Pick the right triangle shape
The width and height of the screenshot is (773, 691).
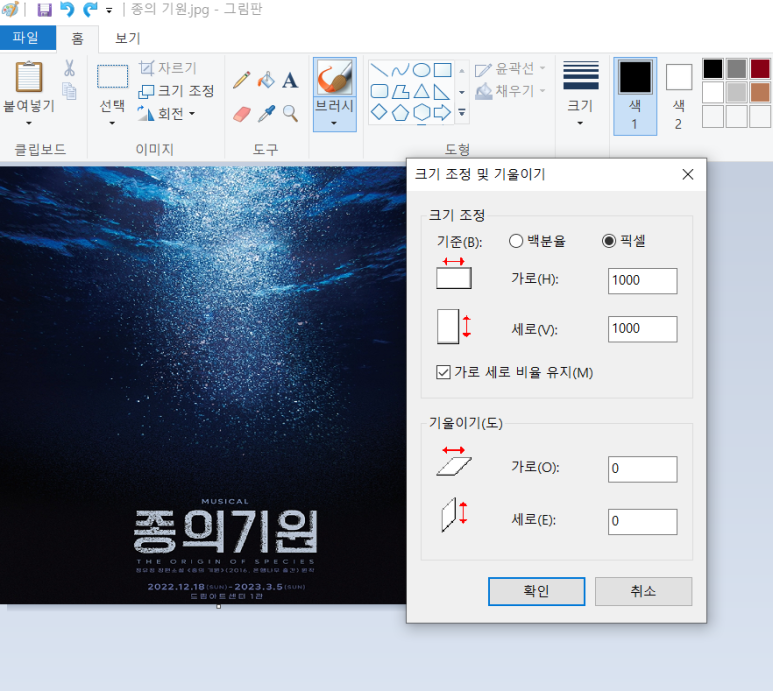[442, 91]
